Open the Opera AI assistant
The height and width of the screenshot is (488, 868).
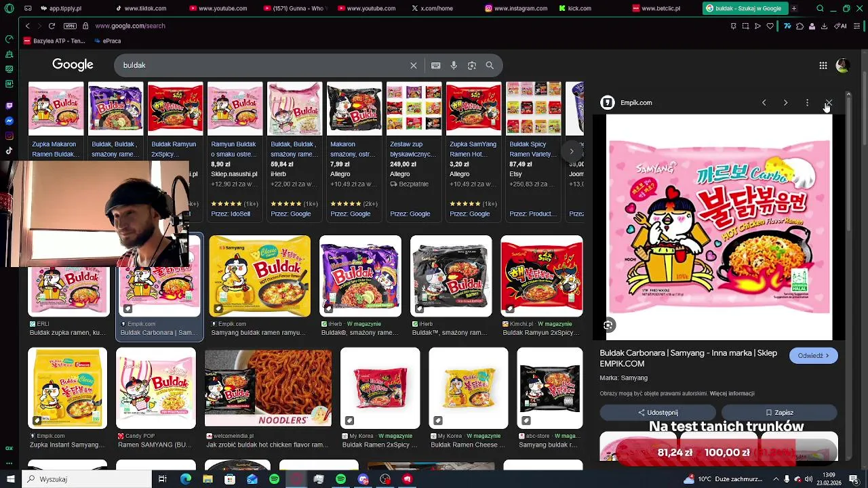point(842,26)
